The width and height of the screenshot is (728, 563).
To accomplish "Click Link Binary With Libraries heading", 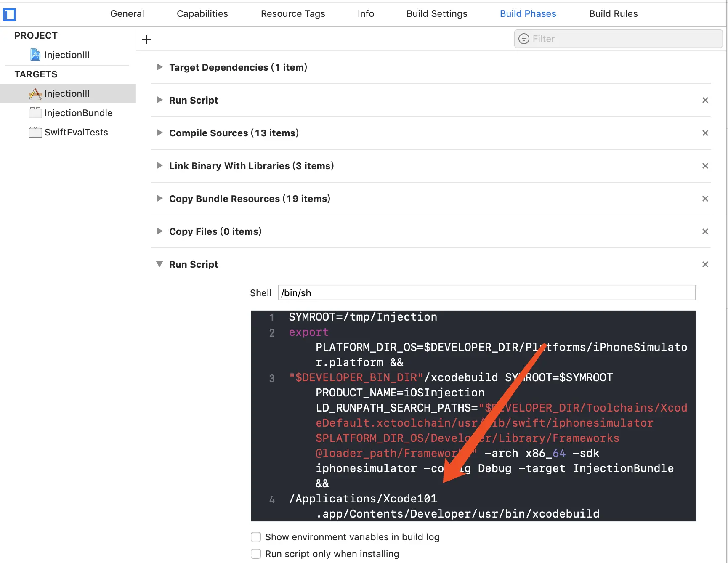I will pos(252,166).
